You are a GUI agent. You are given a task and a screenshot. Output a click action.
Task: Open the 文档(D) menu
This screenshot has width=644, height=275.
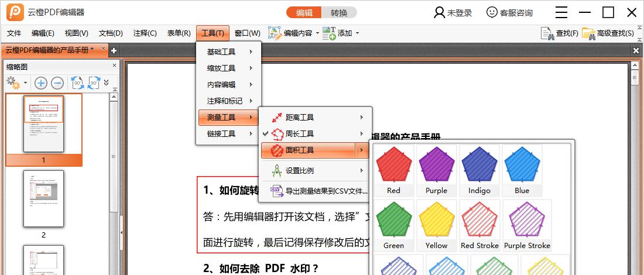pos(111,33)
